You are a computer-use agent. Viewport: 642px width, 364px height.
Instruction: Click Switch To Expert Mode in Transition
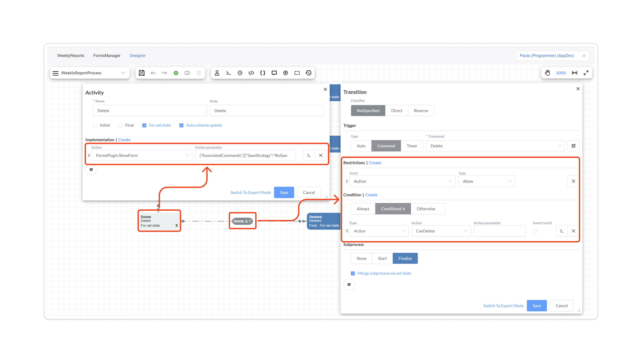503,306
